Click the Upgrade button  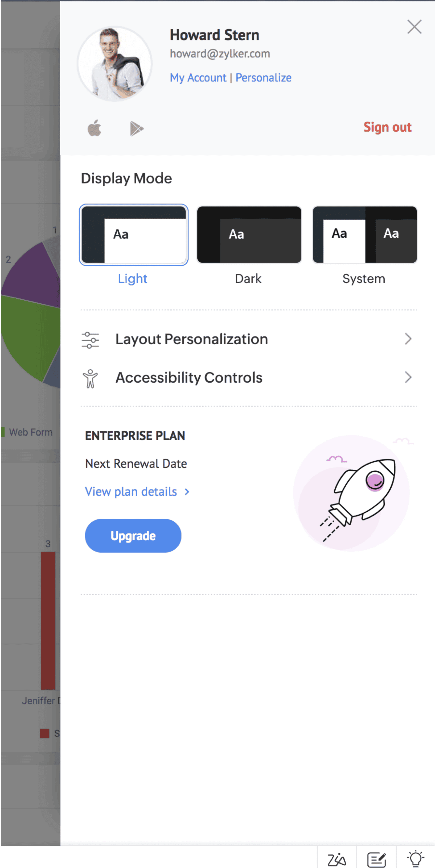[133, 535]
